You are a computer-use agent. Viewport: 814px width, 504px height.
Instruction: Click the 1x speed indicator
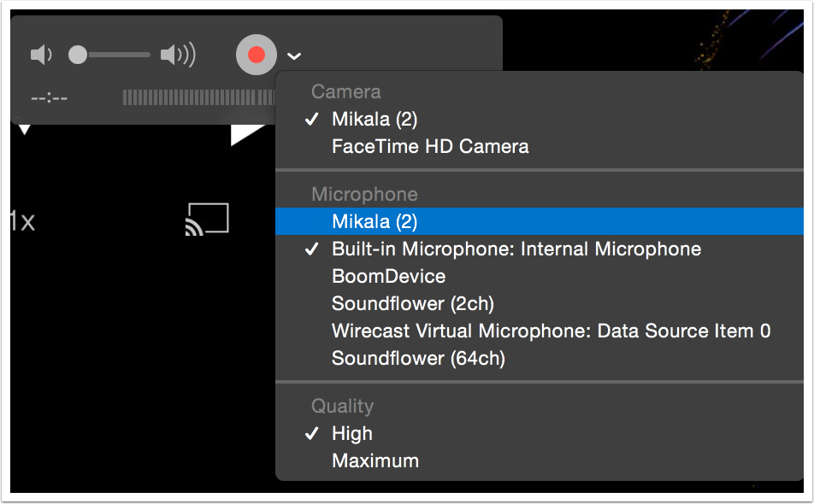(x=22, y=222)
